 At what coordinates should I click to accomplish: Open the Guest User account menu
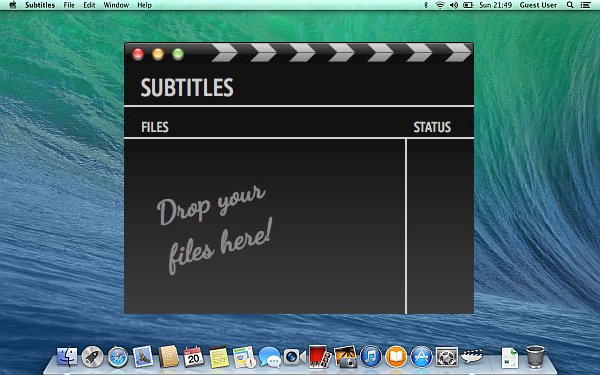click(538, 5)
